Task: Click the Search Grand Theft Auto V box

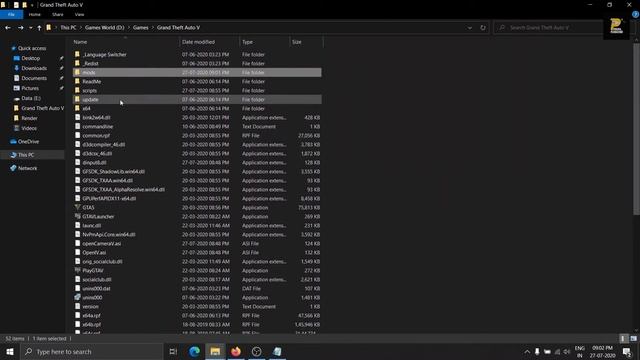Action: pos(548,28)
